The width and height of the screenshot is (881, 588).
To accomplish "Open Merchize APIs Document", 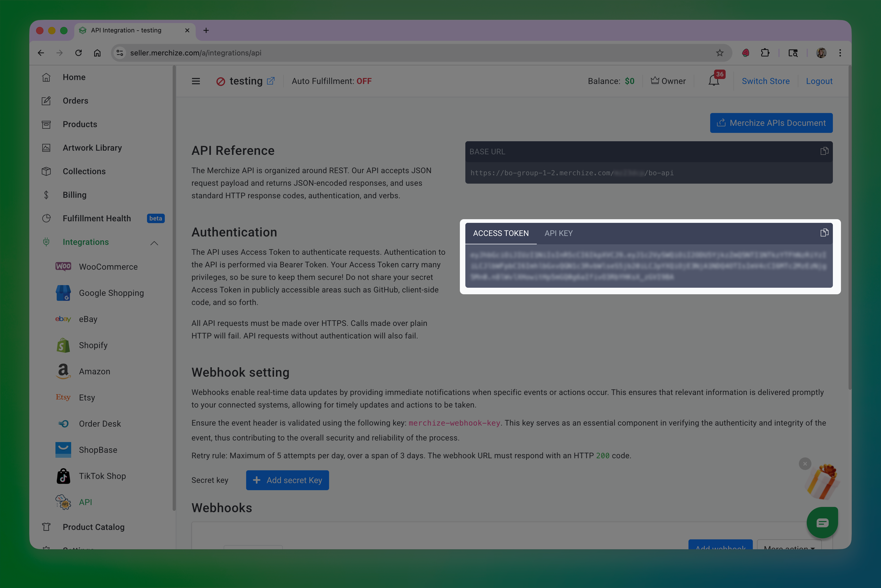I will (x=771, y=123).
